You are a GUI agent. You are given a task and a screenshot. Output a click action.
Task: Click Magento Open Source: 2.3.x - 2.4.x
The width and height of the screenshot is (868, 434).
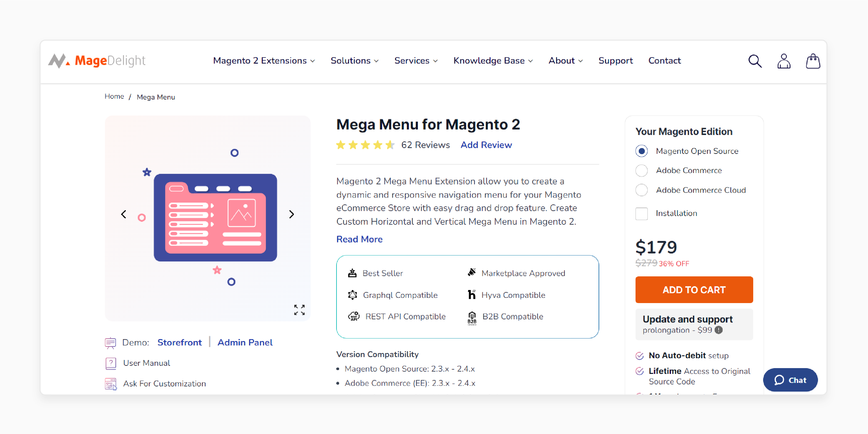coord(409,369)
